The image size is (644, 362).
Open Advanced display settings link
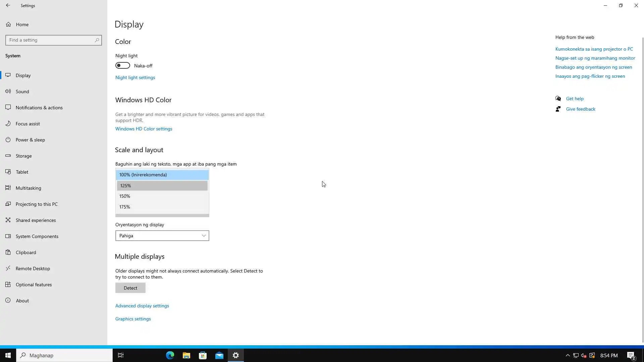(142, 306)
